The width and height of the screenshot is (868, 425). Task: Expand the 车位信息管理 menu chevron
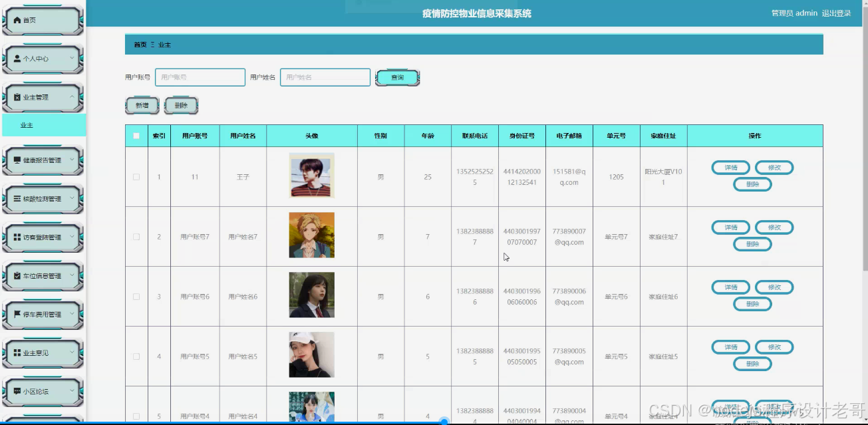point(72,275)
